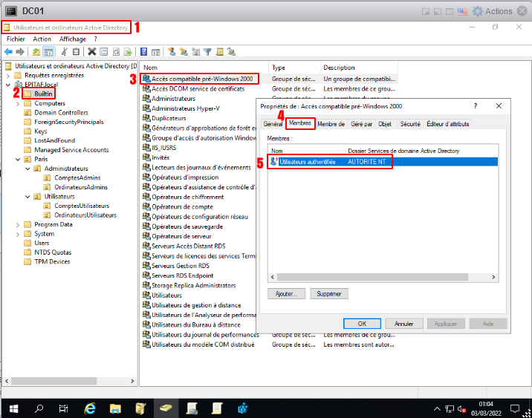The image size is (532, 418).
Task: Click the up one level folder icon
Action: coord(36,52)
